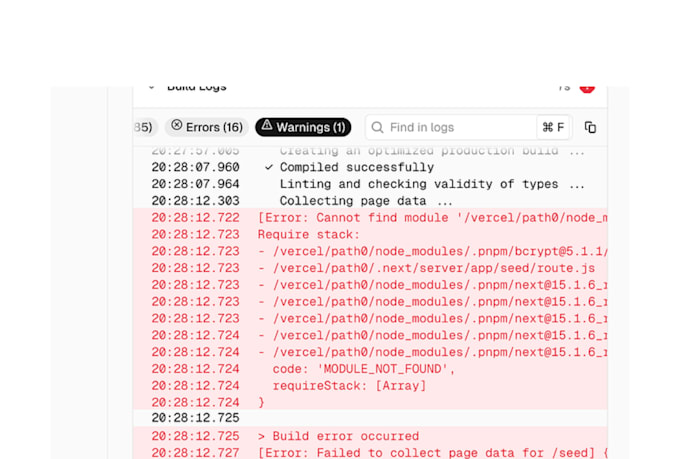Click the Warnings triangle icon
The height and width of the screenshot is (459, 680).
[267, 125]
